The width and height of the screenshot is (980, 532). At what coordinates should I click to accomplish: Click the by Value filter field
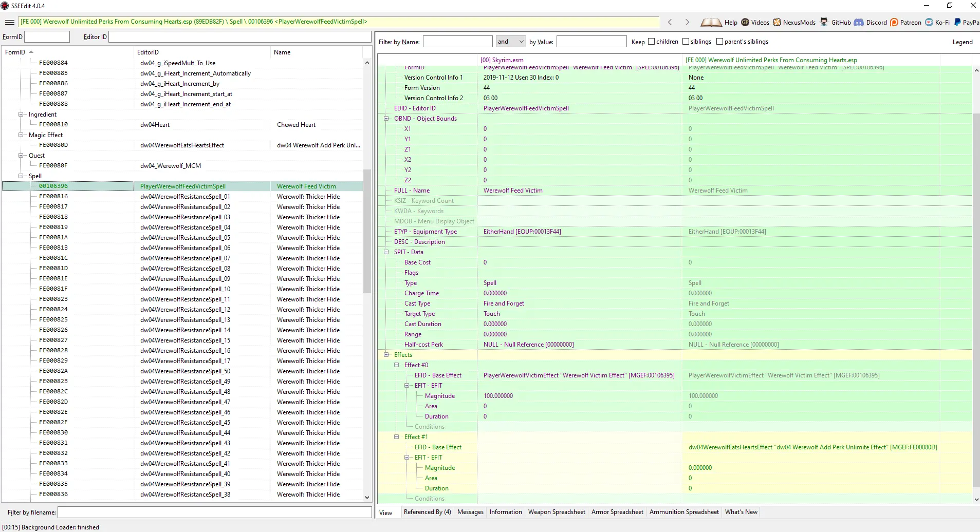point(591,42)
